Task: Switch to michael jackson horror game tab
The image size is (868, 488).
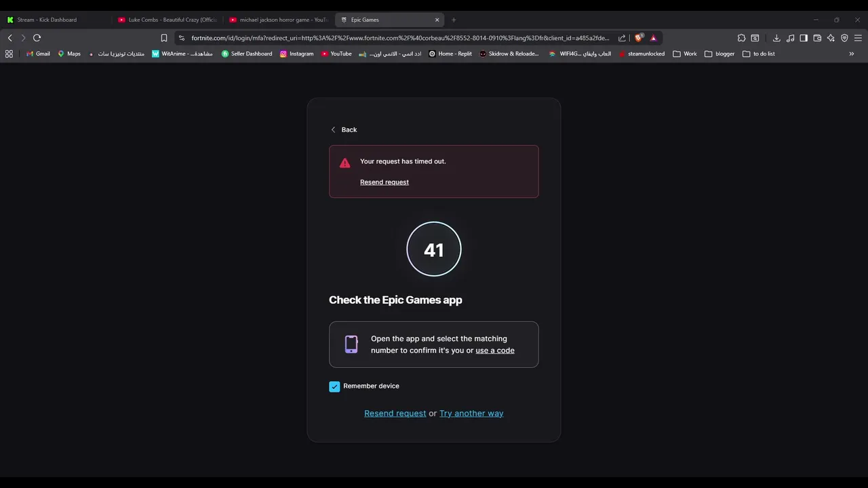Action: [279, 20]
